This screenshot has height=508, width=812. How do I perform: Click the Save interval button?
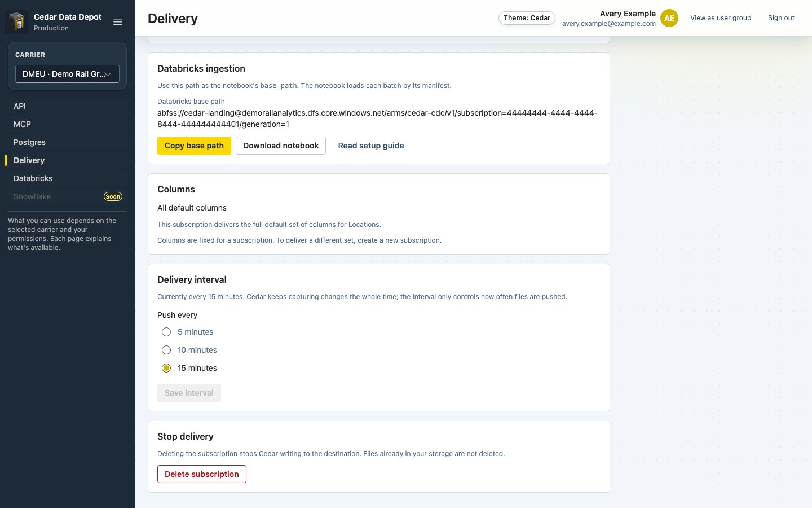(189, 393)
